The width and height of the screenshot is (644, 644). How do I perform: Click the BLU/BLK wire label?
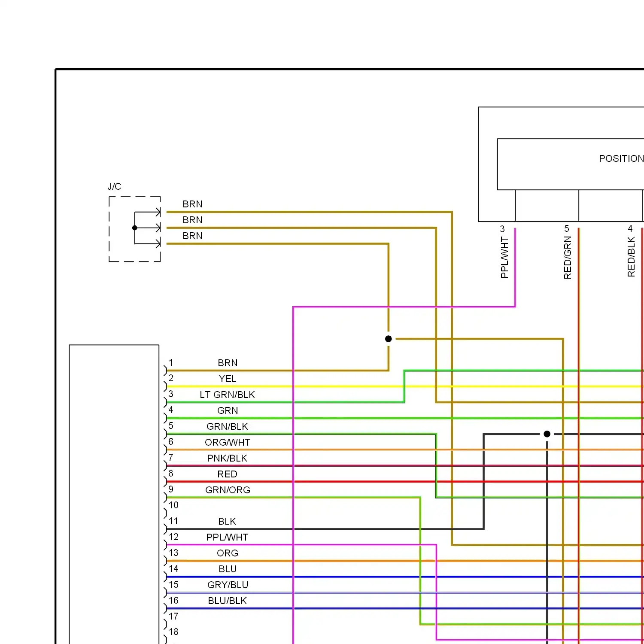click(x=228, y=601)
